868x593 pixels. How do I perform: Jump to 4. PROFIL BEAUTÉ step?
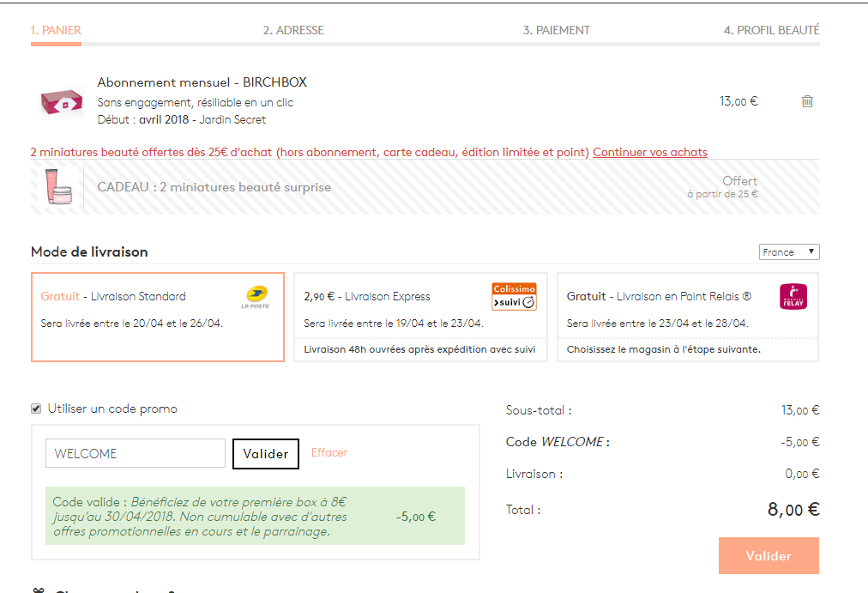click(x=771, y=30)
